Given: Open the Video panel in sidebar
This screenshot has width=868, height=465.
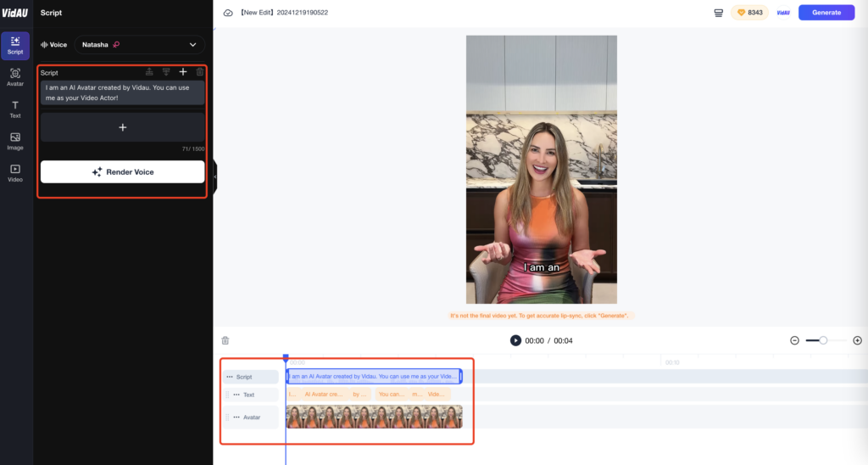Looking at the screenshot, I should pyautogui.click(x=15, y=173).
